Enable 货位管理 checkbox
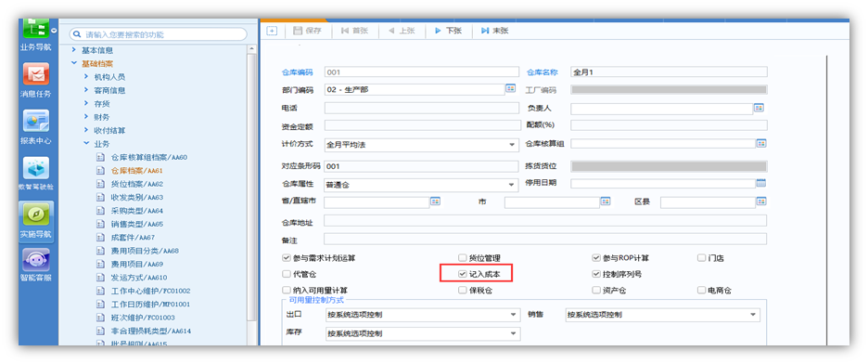This screenshot has height=364, width=868. pyautogui.click(x=462, y=257)
